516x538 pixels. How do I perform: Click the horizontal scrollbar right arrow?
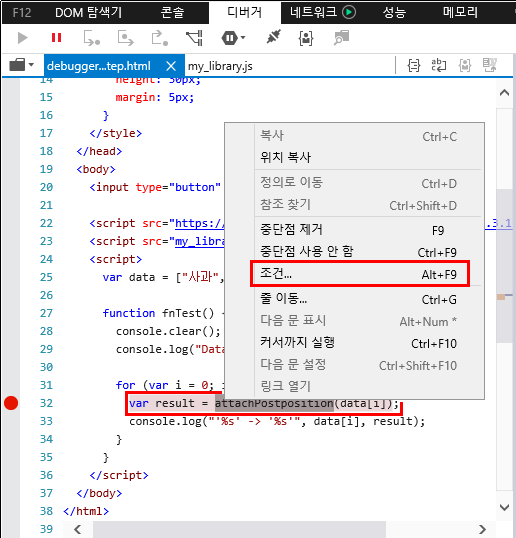click(482, 529)
